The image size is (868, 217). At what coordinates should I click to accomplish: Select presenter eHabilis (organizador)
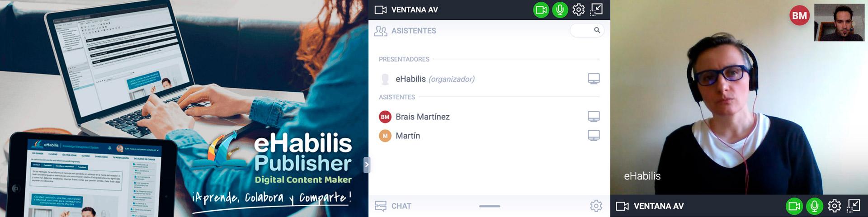435,79
